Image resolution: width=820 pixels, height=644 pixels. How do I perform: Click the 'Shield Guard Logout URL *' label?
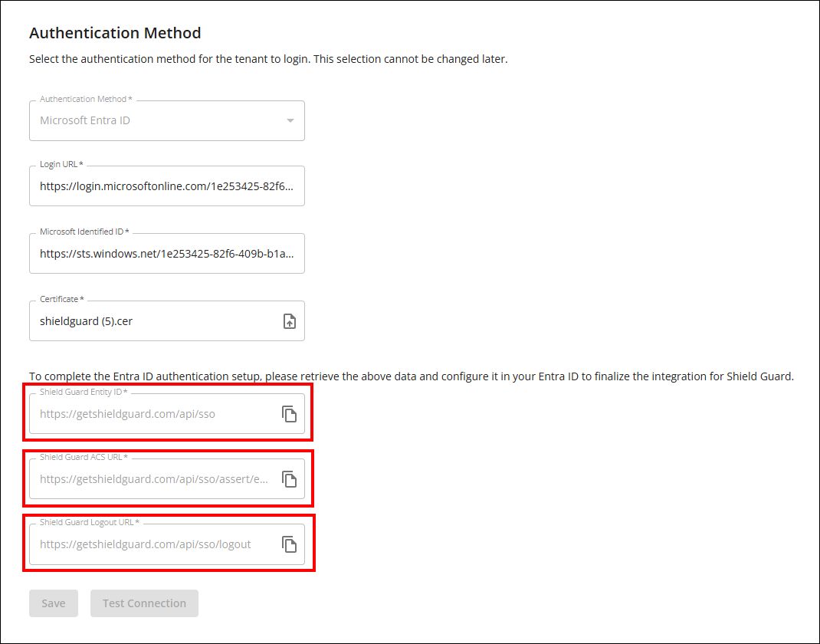[90, 522]
